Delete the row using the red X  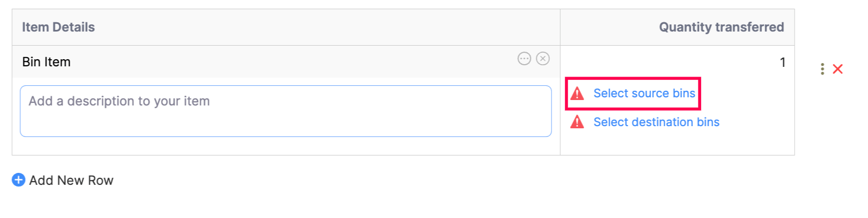838,69
